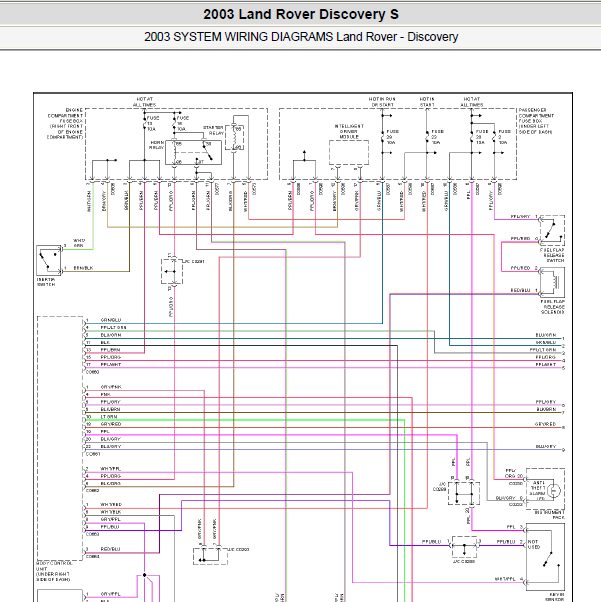Click the fuel flap release solenoid symbol
601x602 pixels.
[x=552, y=283]
